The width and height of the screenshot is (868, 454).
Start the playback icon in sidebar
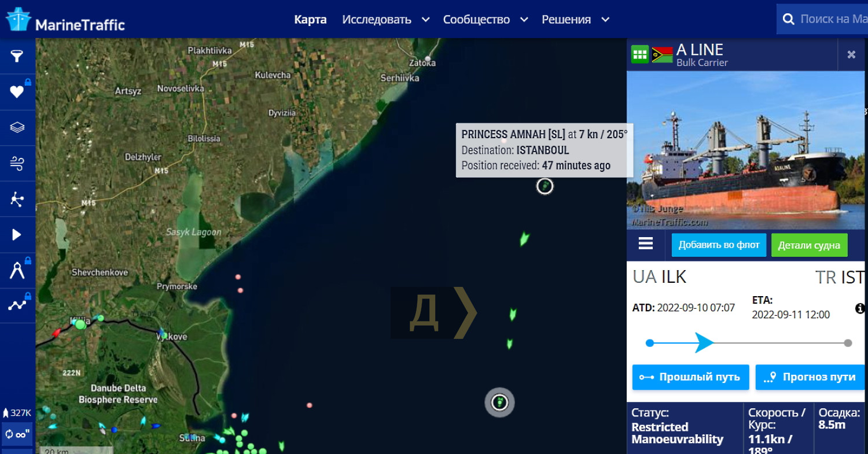(17, 234)
